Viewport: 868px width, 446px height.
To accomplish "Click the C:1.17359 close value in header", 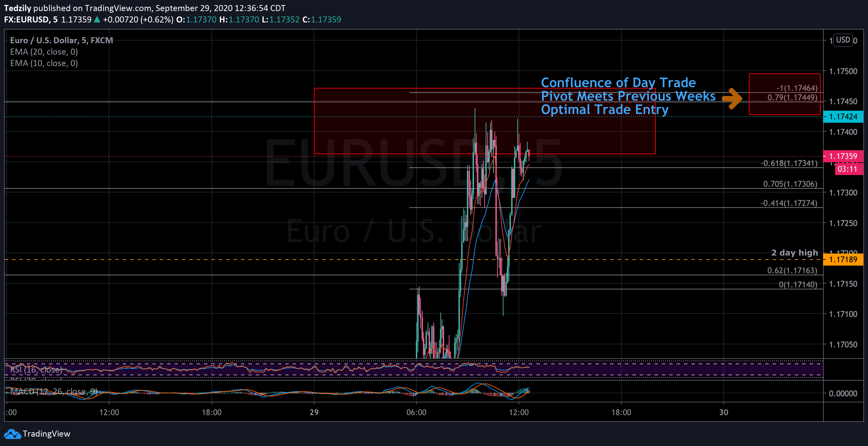I will (322, 19).
